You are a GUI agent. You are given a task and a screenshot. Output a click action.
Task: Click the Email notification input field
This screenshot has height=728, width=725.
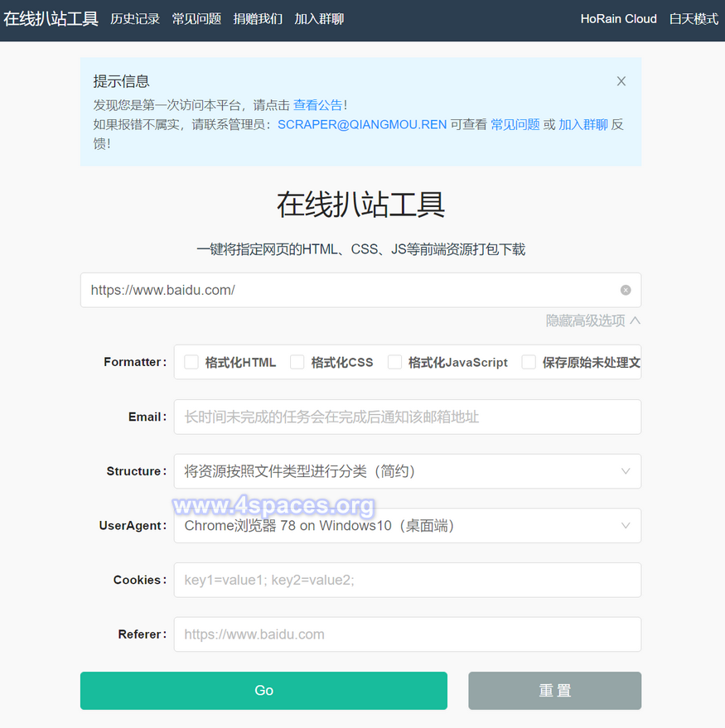(x=406, y=417)
